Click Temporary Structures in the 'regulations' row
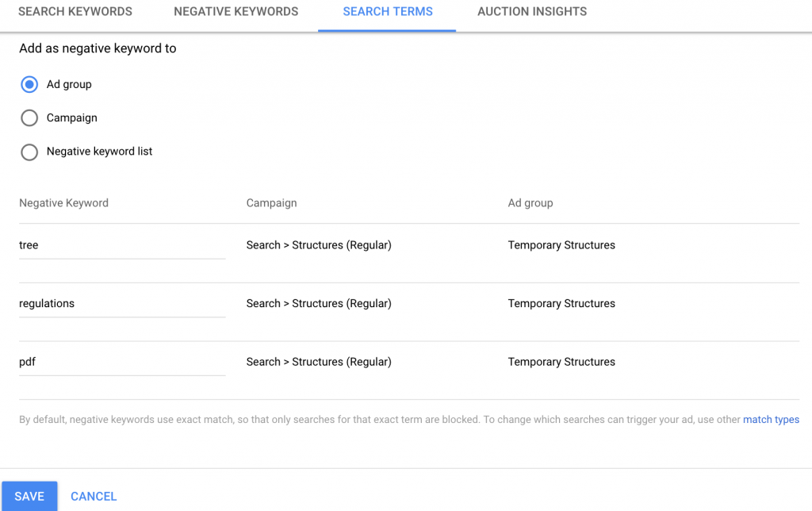 (x=561, y=304)
